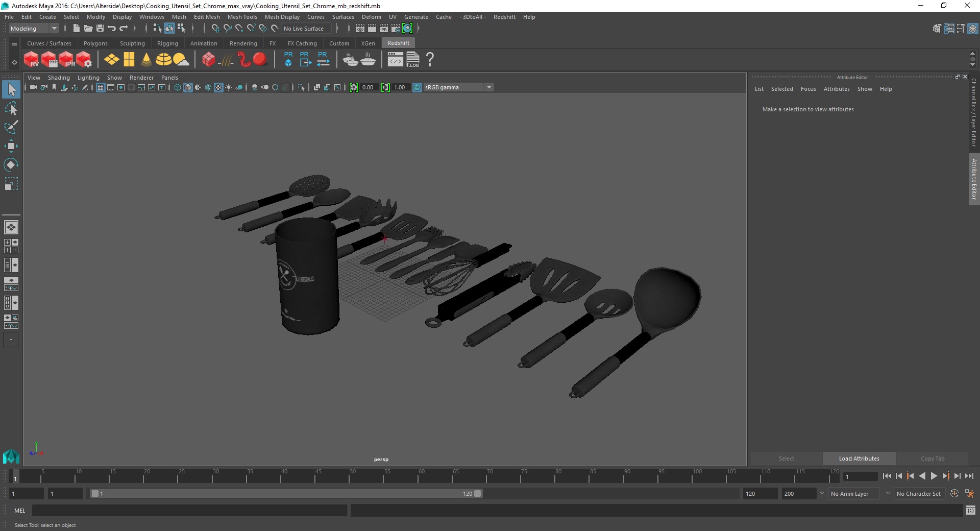Open the Mesh Tools menu

click(x=242, y=17)
